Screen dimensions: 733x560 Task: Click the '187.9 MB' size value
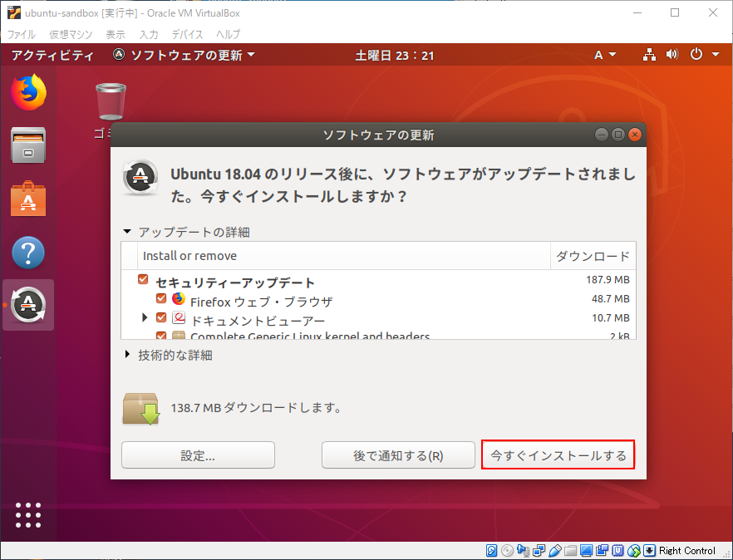pos(608,279)
